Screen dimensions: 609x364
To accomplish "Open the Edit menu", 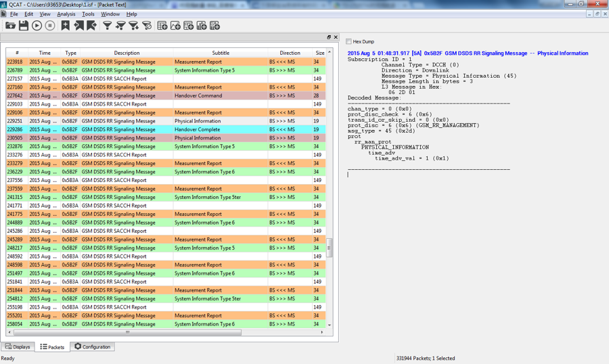I will [x=28, y=14].
